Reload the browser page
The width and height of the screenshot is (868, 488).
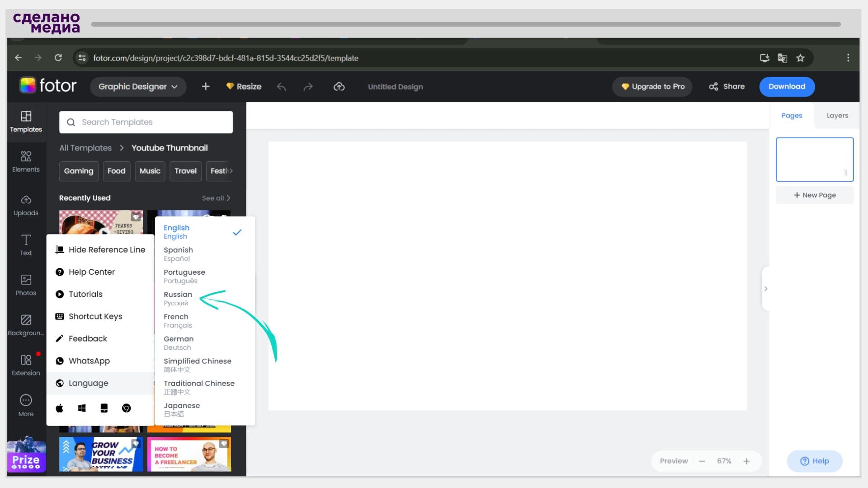[58, 57]
